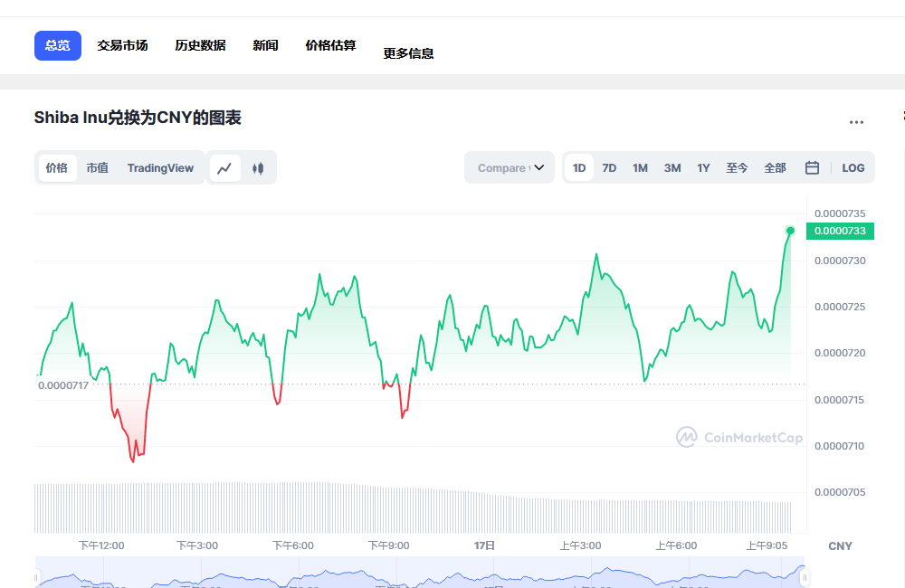Screen dimensions: 905x588
Task: Open the calendar date-range icon
Action: (812, 167)
